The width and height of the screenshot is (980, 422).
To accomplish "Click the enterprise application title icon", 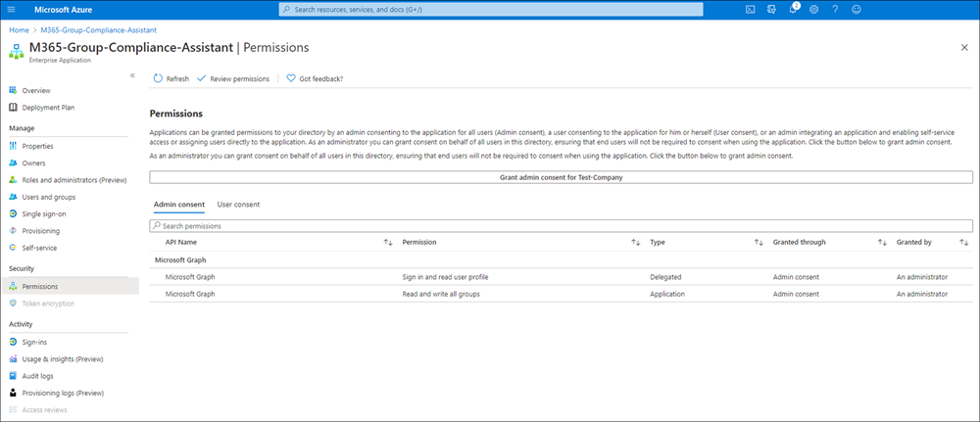I will [17, 51].
